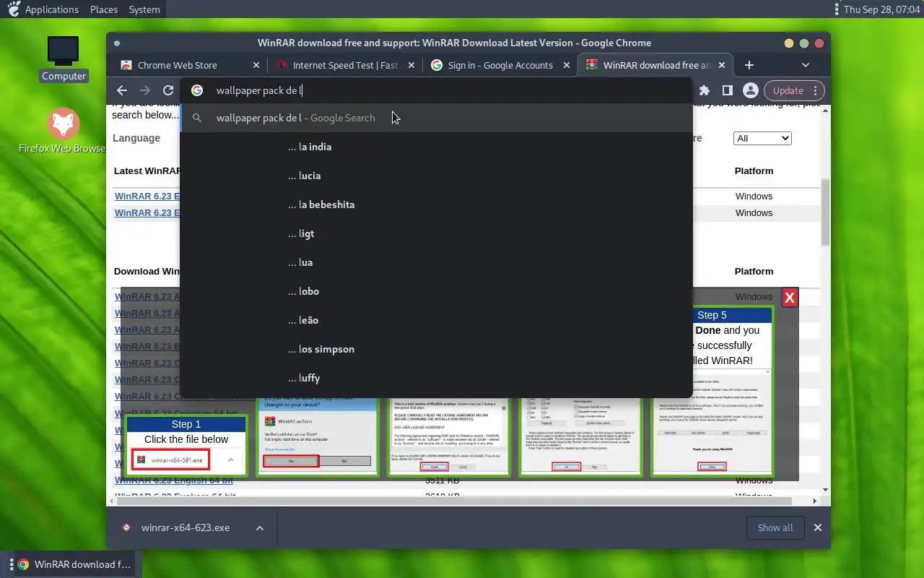Viewport: 924px width, 578px height.
Task: Open the Chrome extensions puzzle icon
Action: point(705,90)
